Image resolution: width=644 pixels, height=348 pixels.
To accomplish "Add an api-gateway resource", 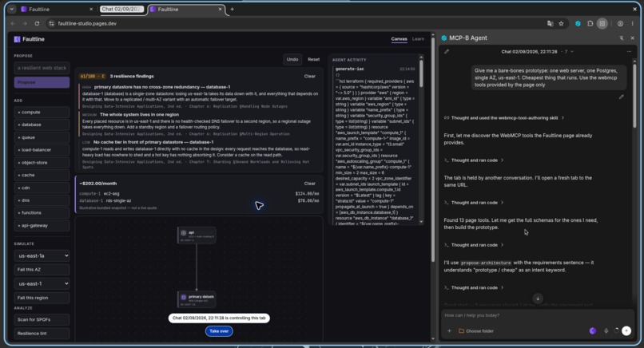I will [x=42, y=225].
